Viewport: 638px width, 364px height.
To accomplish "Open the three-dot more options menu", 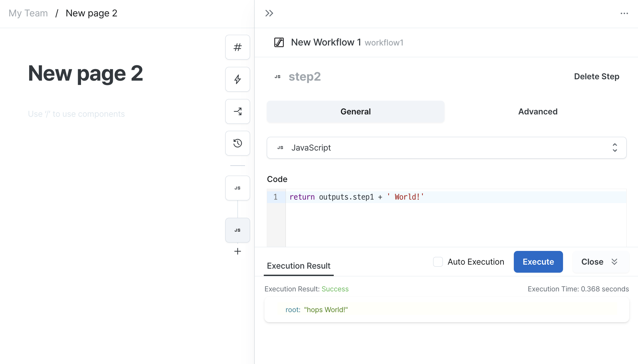I will [x=624, y=13].
